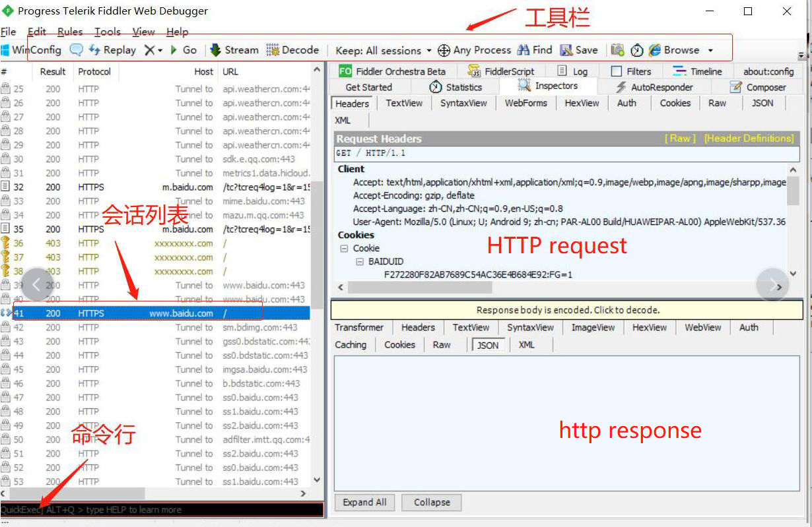
Task: Click the Browse Internet Explorer icon
Action: tap(655, 50)
